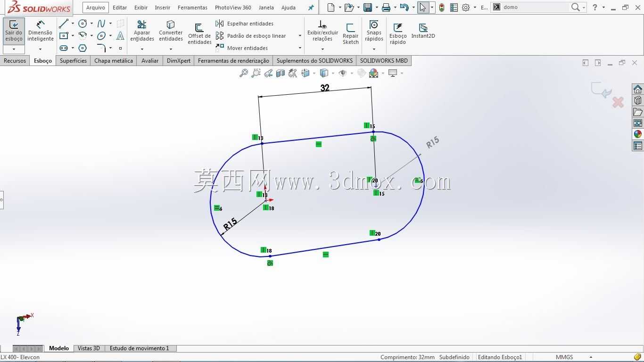Image resolution: width=644 pixels, height=362 pixels.
Task: Click the Undo icon
Action: pos(404,8)
